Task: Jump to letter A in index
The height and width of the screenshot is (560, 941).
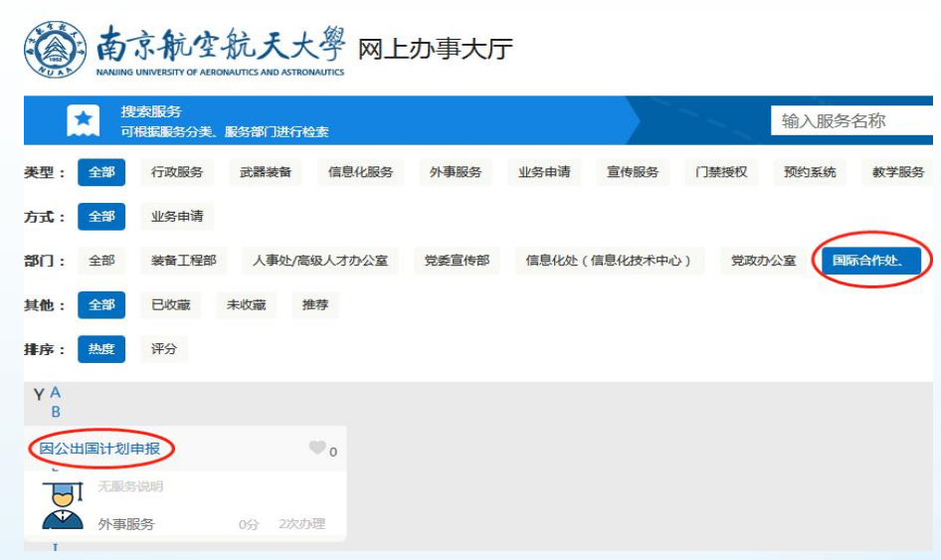Action: [56, 393]
